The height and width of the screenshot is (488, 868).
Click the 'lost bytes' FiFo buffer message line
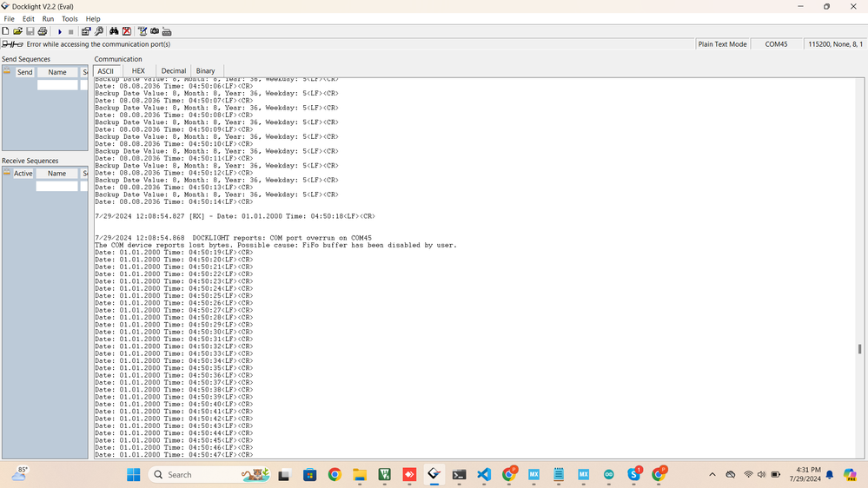tap(275, 245)
